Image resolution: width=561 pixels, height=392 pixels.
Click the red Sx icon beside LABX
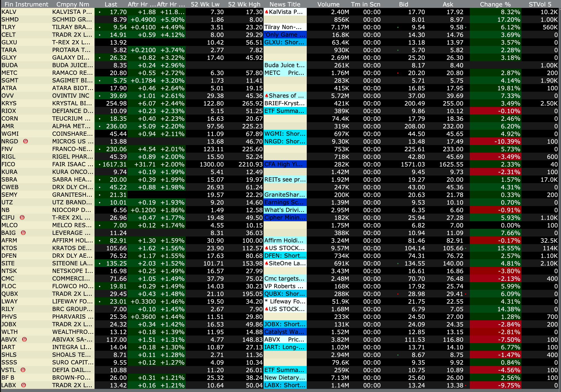coord(24,385)
